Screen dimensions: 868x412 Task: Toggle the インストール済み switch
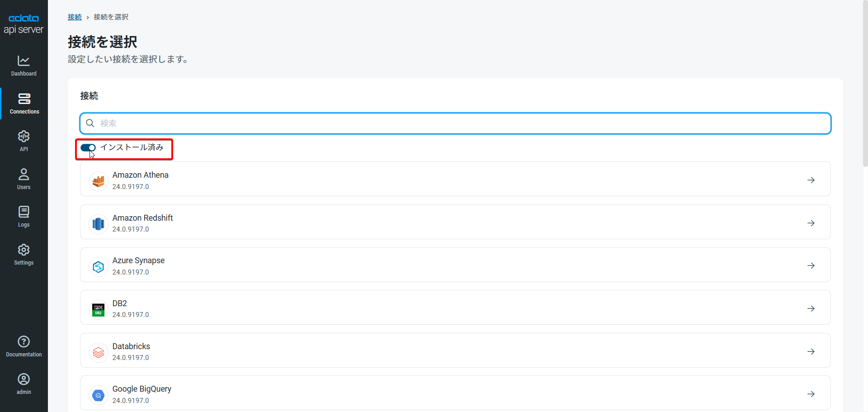(88, 148)
